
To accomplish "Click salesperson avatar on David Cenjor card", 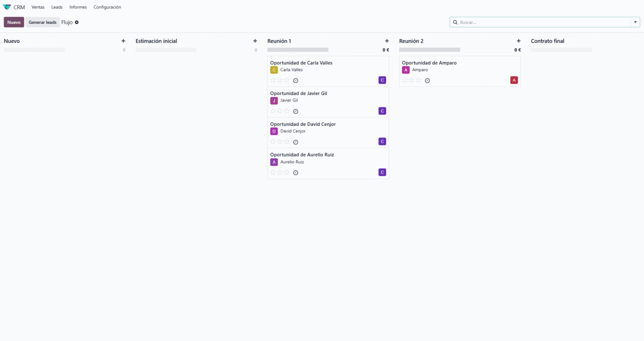I will point(382,141).
